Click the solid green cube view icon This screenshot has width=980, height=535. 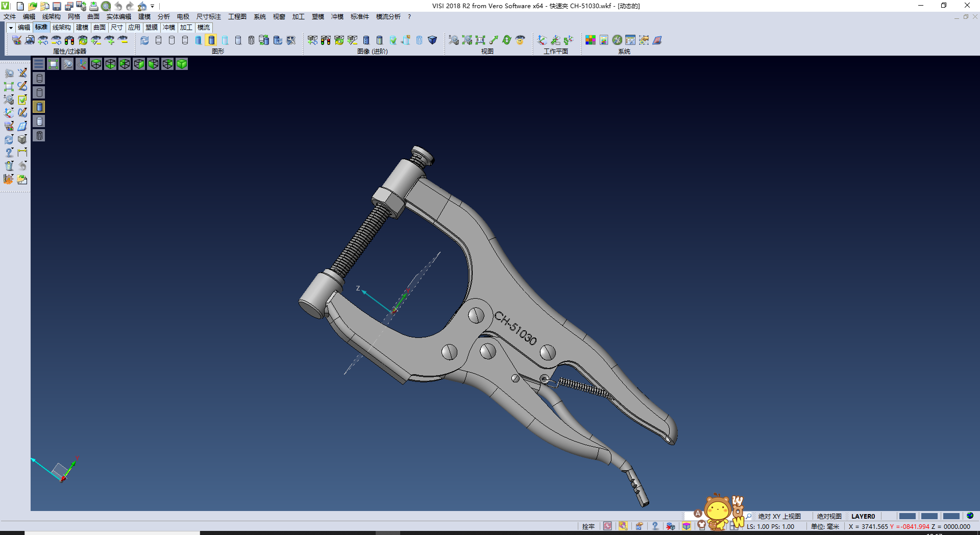tap(182, 64)
